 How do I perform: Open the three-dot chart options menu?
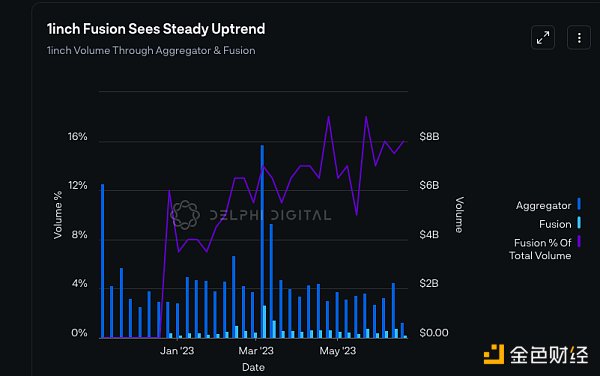point(579,37)
